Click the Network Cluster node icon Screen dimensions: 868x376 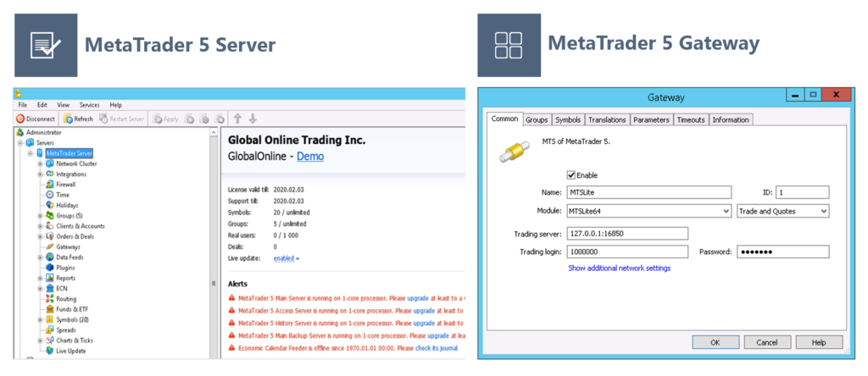point(50,163)
